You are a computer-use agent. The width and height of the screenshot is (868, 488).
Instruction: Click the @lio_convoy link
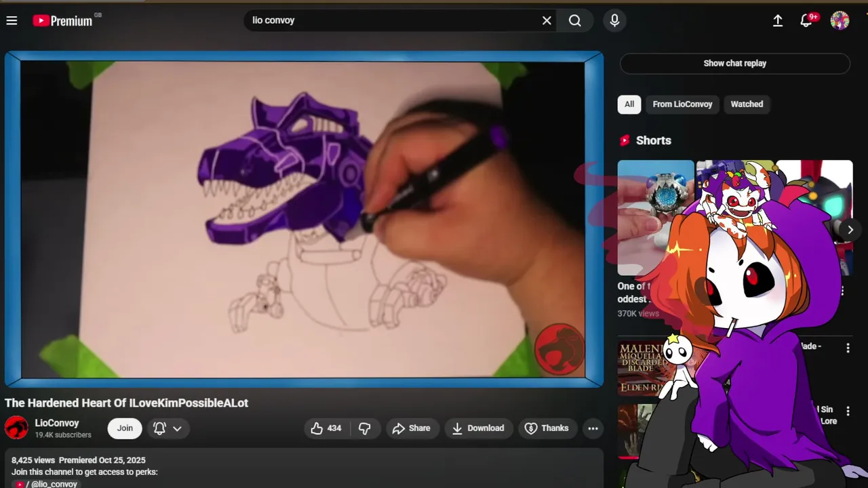pos(46,484)
